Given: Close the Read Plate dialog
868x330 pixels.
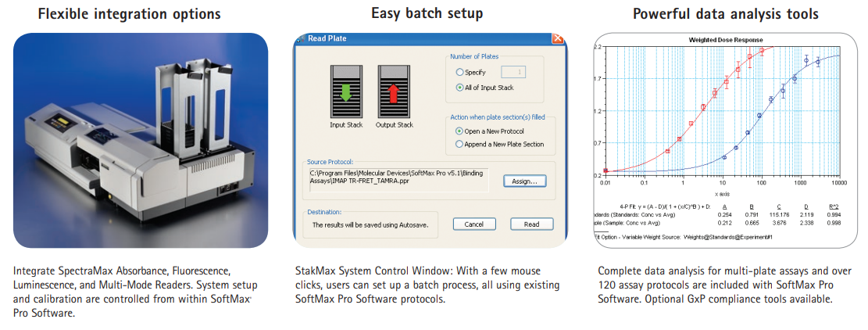Looking at the screenshot, I should click(x=558, y=39).
